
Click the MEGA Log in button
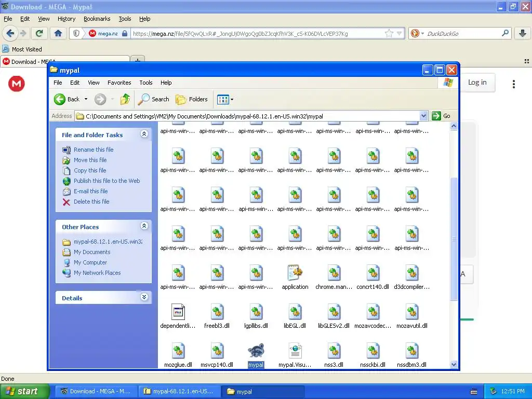[477, 82]
